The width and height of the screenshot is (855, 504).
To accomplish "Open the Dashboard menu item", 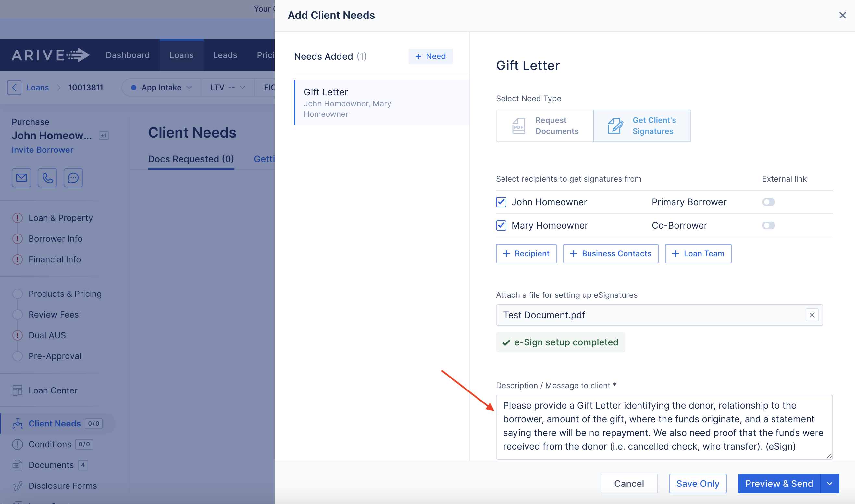I will [x=128, y=55].
